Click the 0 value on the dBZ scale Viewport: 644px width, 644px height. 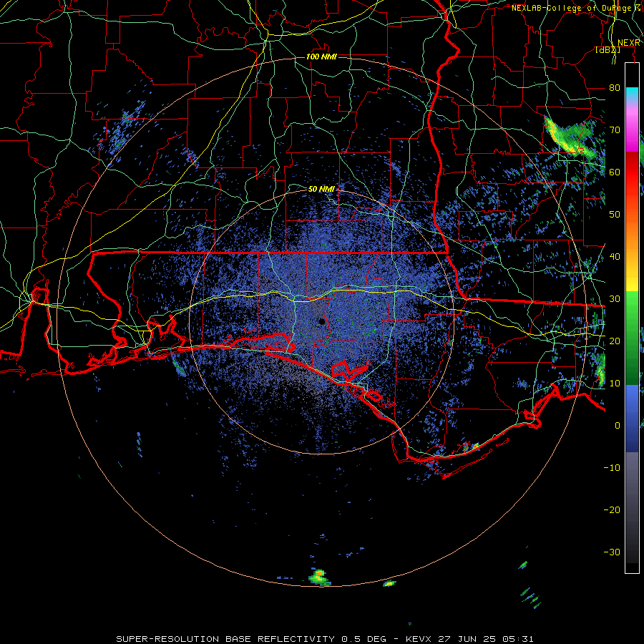click(x=618, y=426)
